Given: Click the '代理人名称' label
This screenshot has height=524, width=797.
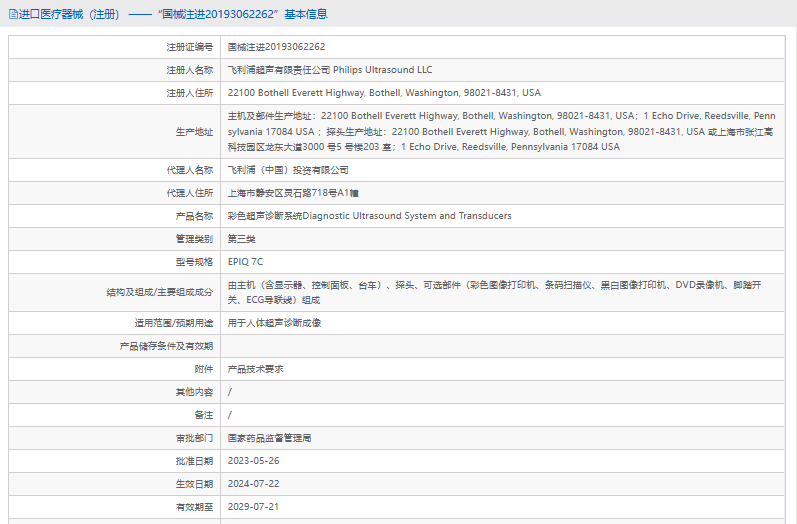Looking at the screenshot, I should tap(190, 170).
